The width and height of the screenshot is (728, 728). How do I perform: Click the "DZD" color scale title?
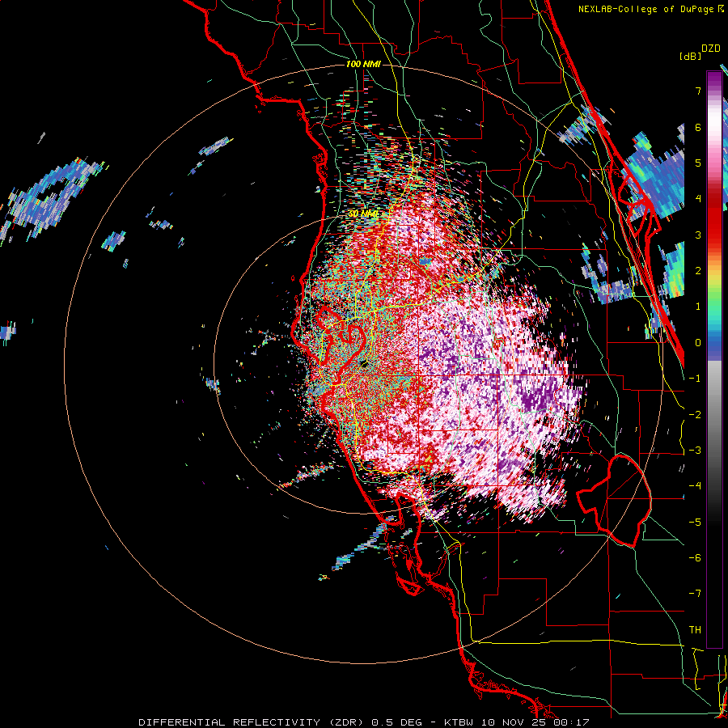711,49
